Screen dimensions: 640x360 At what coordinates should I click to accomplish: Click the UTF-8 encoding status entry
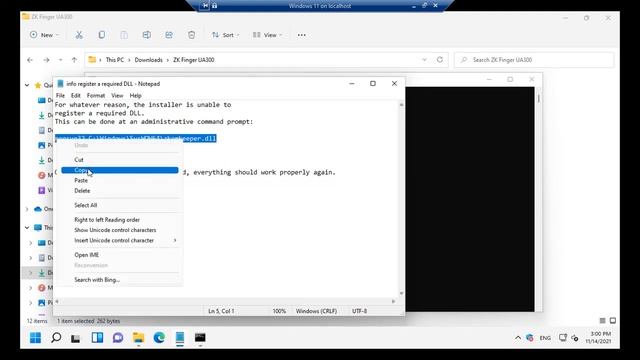360,311
